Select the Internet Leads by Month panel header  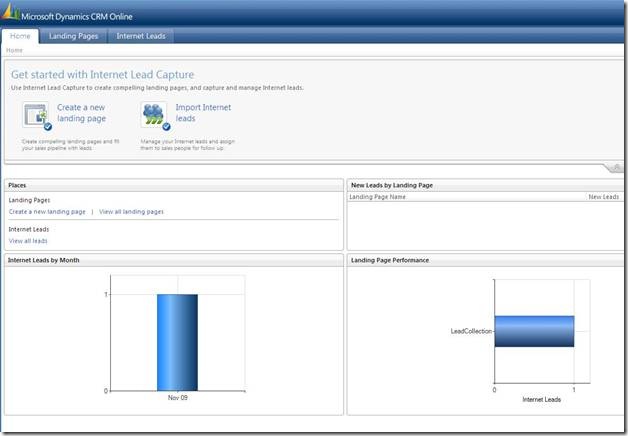[44, 260]
